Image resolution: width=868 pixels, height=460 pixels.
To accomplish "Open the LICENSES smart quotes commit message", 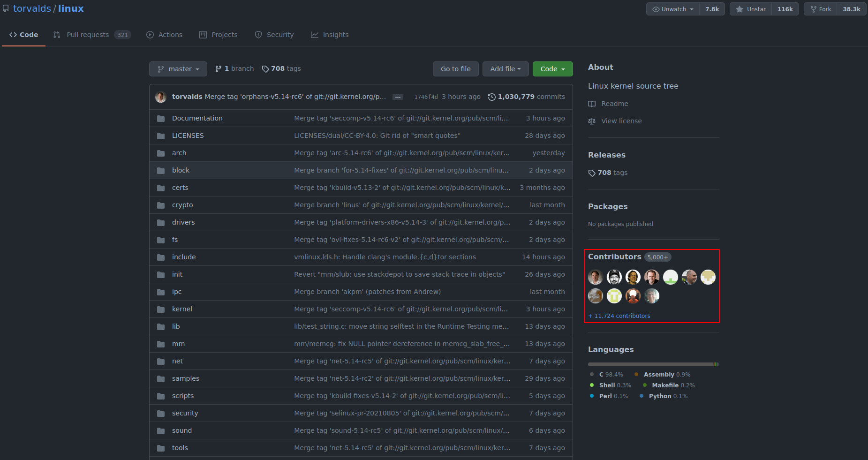I will pos(377,136).
